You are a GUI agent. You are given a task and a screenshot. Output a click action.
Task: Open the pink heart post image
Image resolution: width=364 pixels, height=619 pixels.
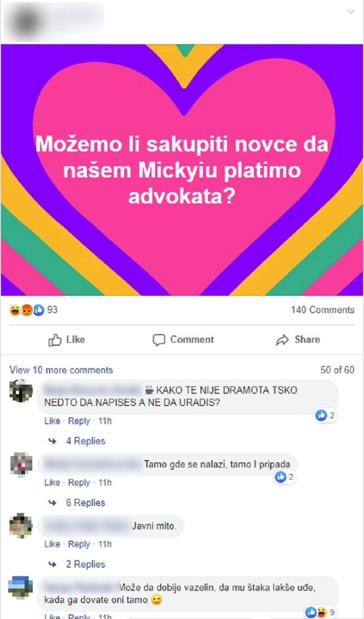tap(182, 170)
